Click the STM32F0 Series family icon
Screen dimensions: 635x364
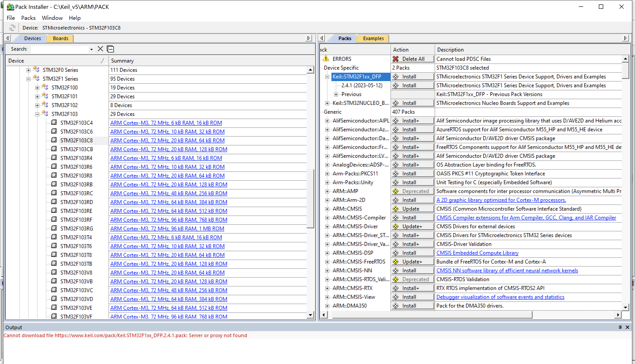[x=37, y=69]
